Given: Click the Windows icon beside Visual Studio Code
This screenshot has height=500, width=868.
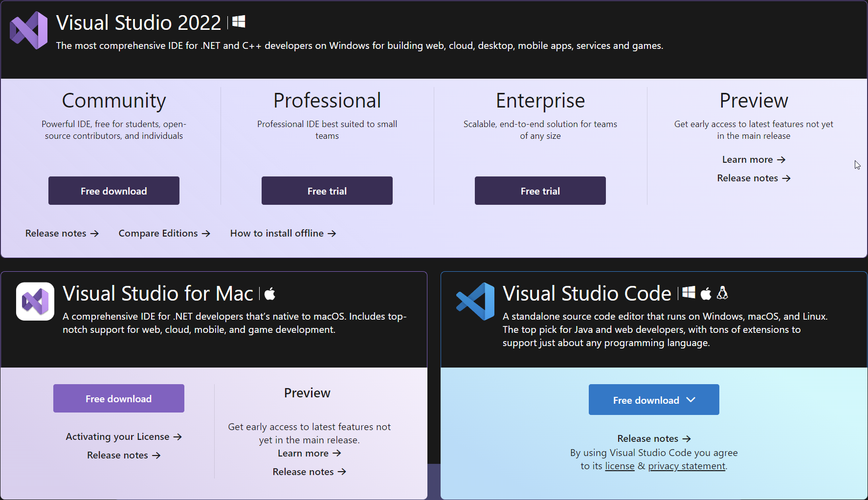Looking at the screenshot, I should coord(689,293).
